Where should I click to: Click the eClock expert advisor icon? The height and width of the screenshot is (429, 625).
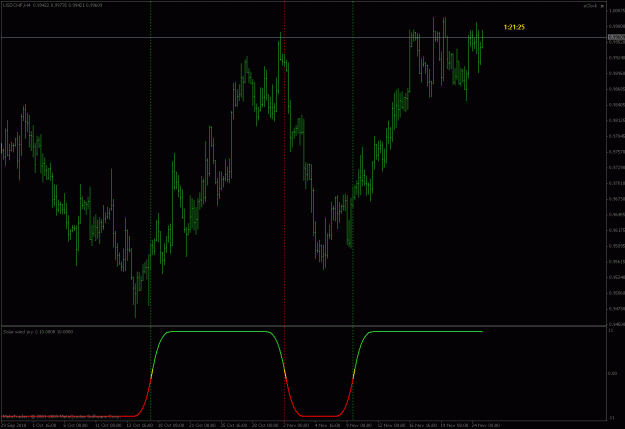point(602,6)
